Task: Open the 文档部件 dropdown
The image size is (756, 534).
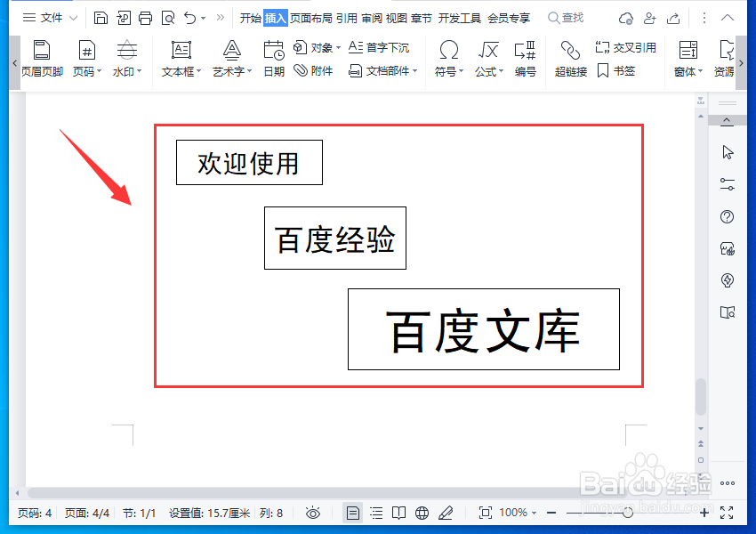Action: pos(382,71)
